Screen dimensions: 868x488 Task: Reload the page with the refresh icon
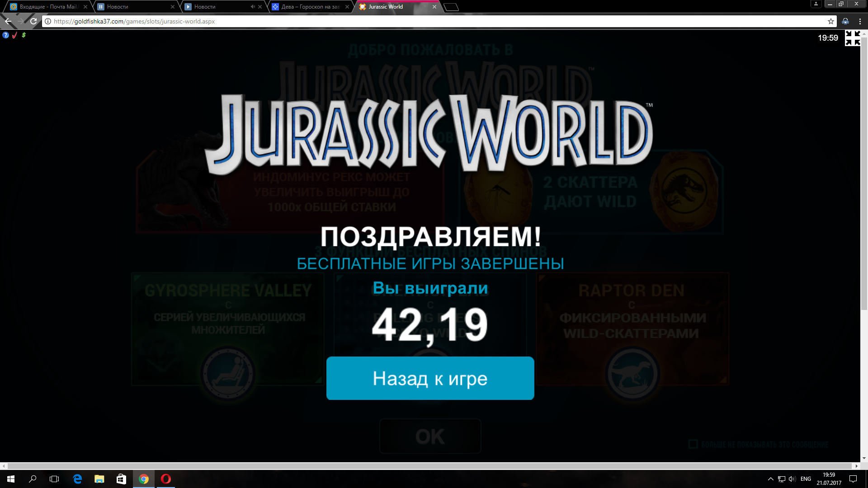tap(33, 21)
